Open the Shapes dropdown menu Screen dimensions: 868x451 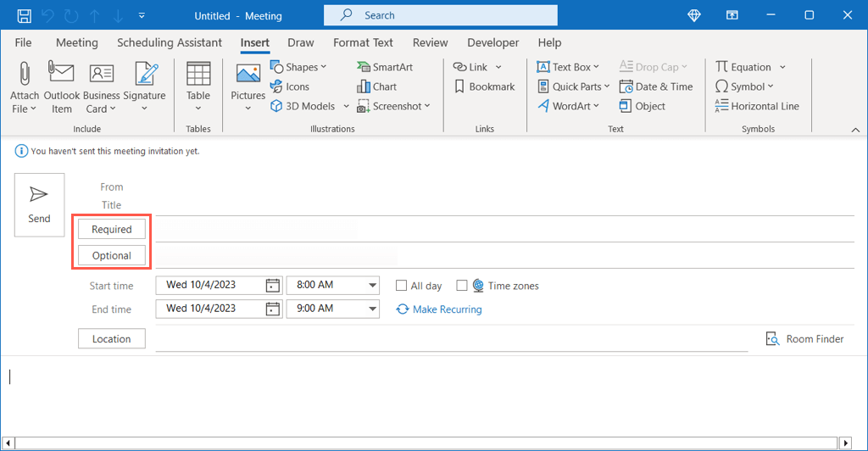click(x=294, y=67)
